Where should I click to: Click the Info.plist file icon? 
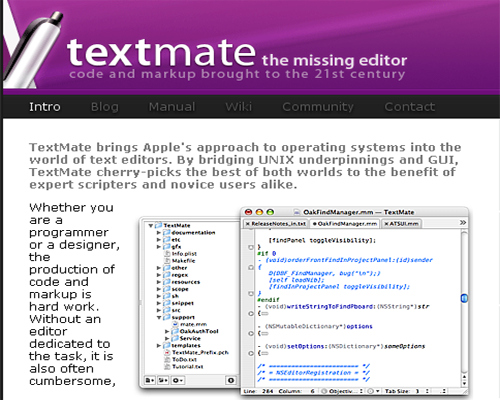(x=168, y=254)
